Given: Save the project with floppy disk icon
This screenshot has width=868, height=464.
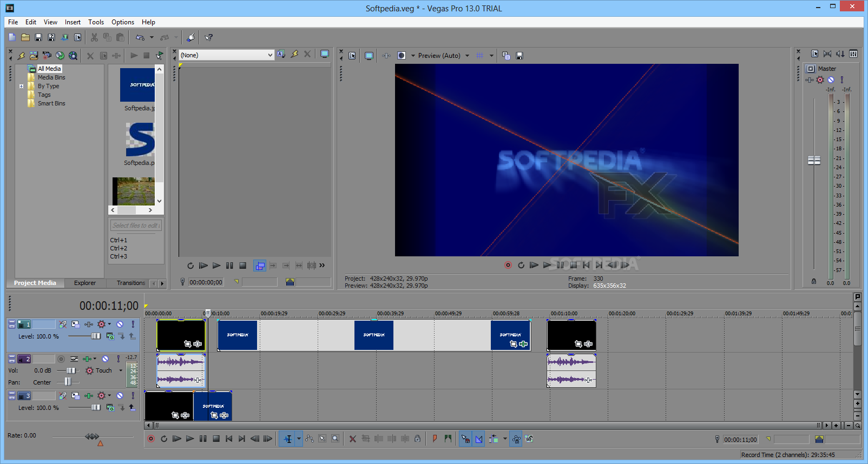Looking at the screenshot, I should (x=38, y=37).
